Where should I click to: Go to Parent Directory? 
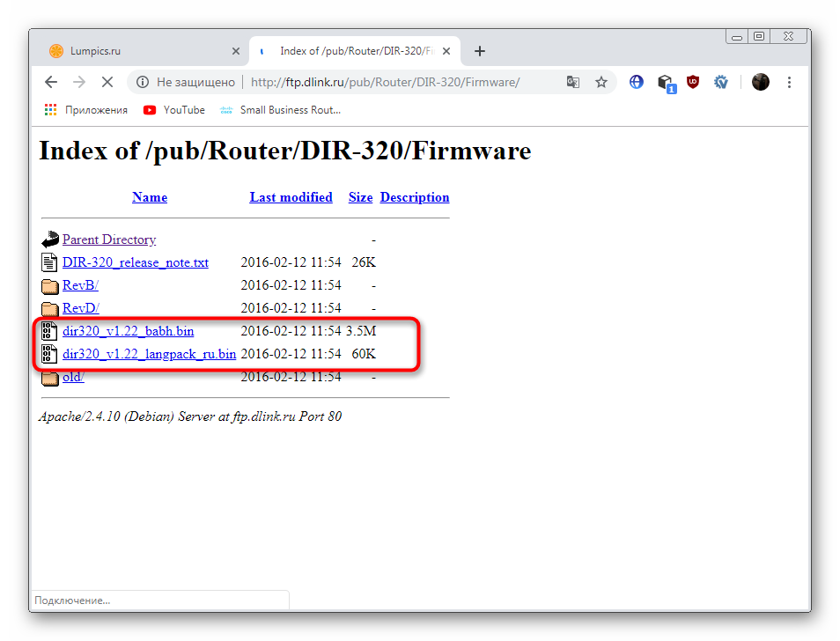coord(109,239)
